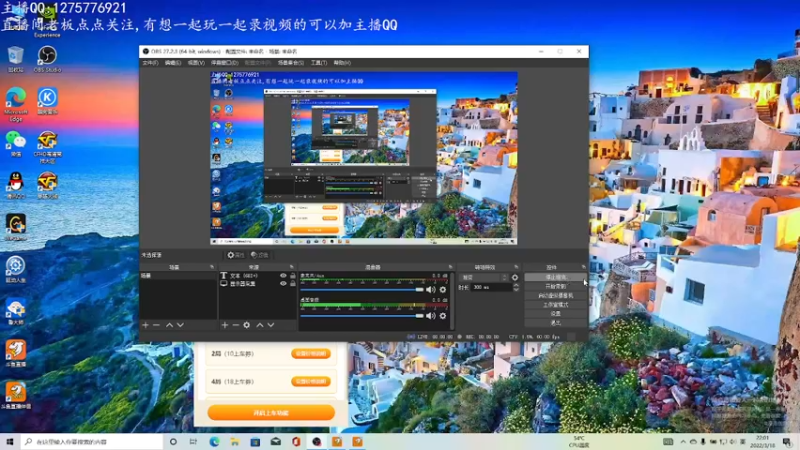Toggle lock on the display capture source
Viewport: 800px width, 450px height.
pos(293,284)
